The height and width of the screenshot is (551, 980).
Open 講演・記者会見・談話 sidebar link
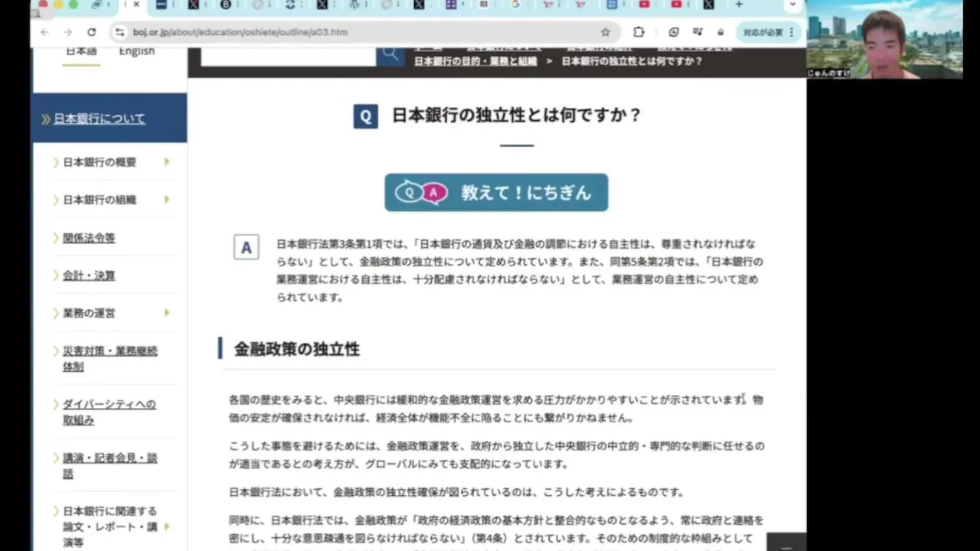tap(110, 465)
